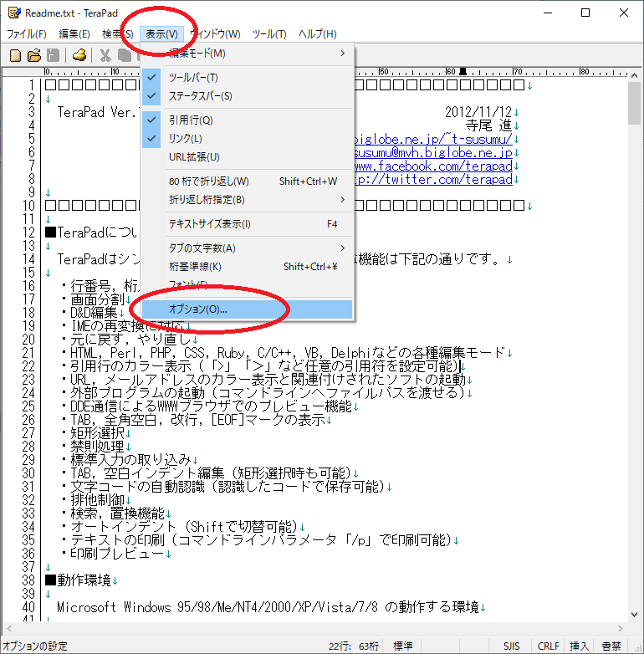Follow the twitter.com/terapad link
Image resolution: width=644 pixels, height=654 pixels.
(433, 179)
